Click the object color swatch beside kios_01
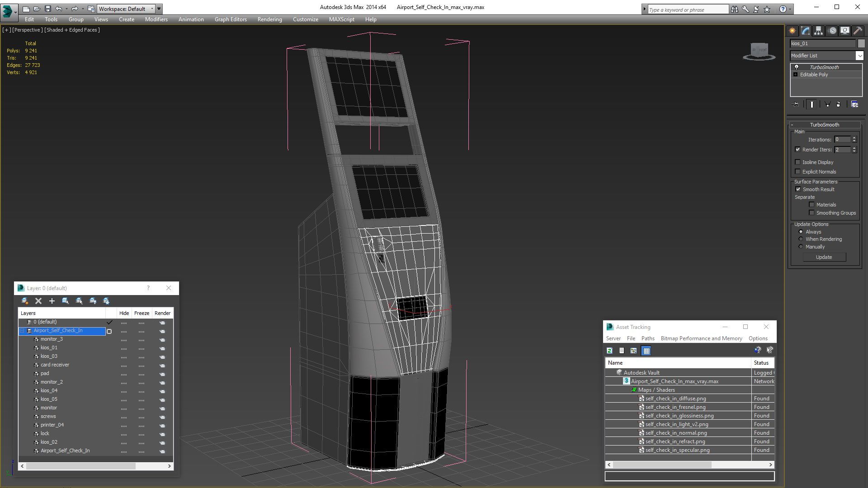This screenshot has height=488, width=868. coord(861,43)
